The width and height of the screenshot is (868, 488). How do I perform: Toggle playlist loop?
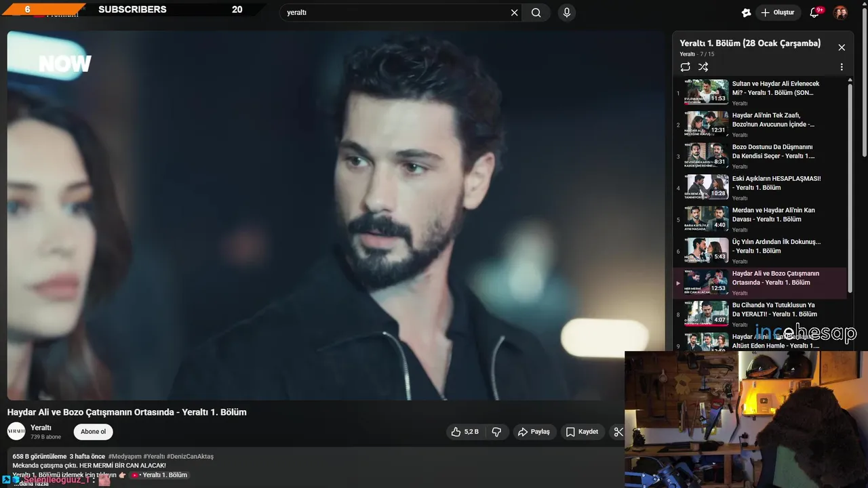click(x=685, y=67)
